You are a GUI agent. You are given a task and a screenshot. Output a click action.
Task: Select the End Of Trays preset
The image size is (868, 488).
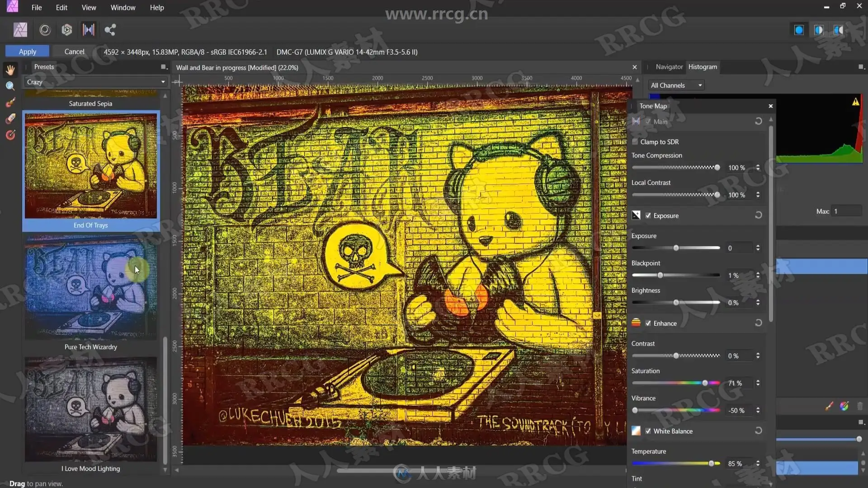91,171
